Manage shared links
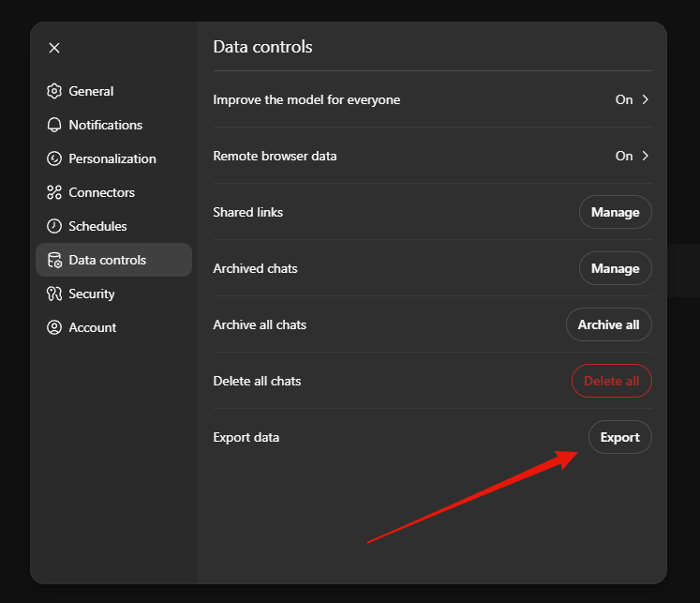Viewport: 700px width, 603px height. [615, 212]
